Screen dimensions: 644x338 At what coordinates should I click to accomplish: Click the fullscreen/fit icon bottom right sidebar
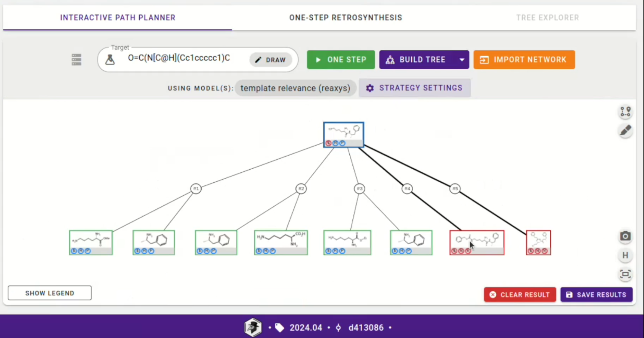625,274
